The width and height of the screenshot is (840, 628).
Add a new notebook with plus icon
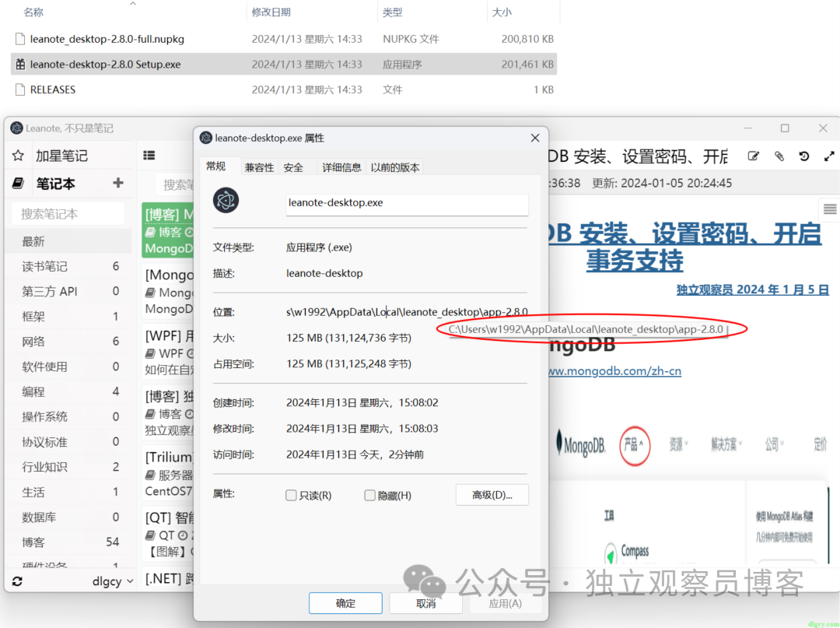coord(118,183)
